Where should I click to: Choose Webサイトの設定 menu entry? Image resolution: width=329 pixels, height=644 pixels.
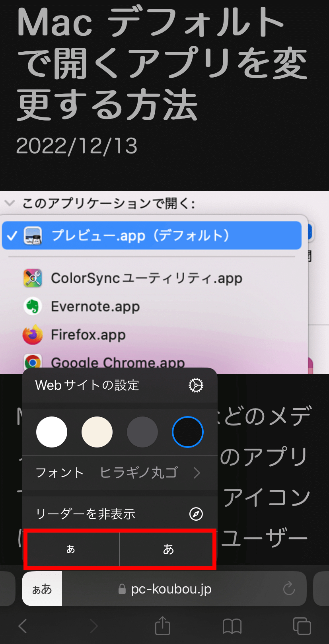pyautogui.click(x=120, y=385)
